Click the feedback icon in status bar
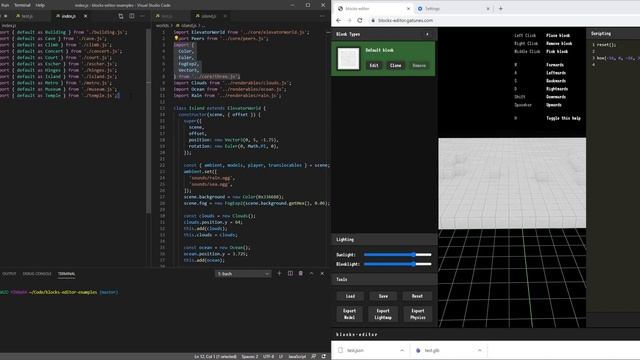The width and height of the screenshot is (640, 360). tap(313, 356)
